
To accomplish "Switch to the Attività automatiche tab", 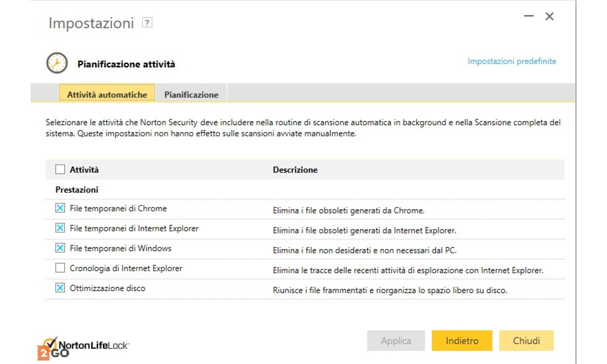I will [107, 95].
